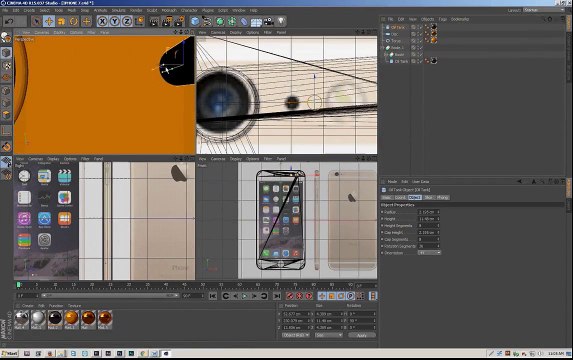
Task: Click the Height value field
Action: 427,219
